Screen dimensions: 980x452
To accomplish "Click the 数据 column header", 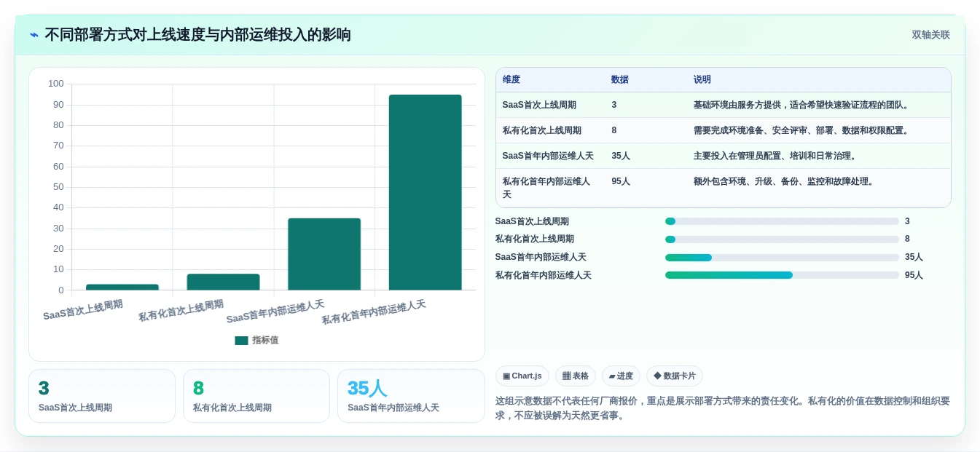I will coord(620,79).
